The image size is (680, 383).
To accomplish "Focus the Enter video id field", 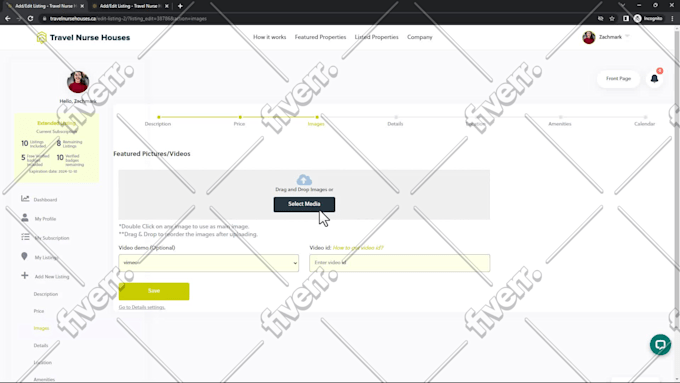I will (399, 263).
